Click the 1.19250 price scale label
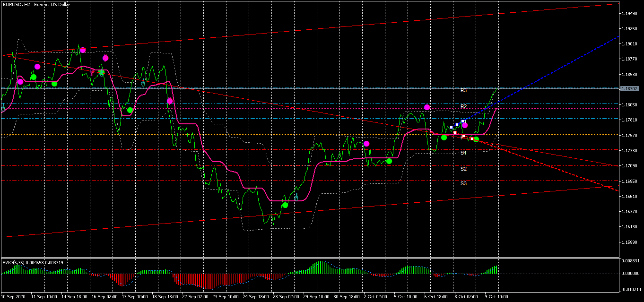Image resolution: width=644 pixels, height=302 pixels. point(630,28)
